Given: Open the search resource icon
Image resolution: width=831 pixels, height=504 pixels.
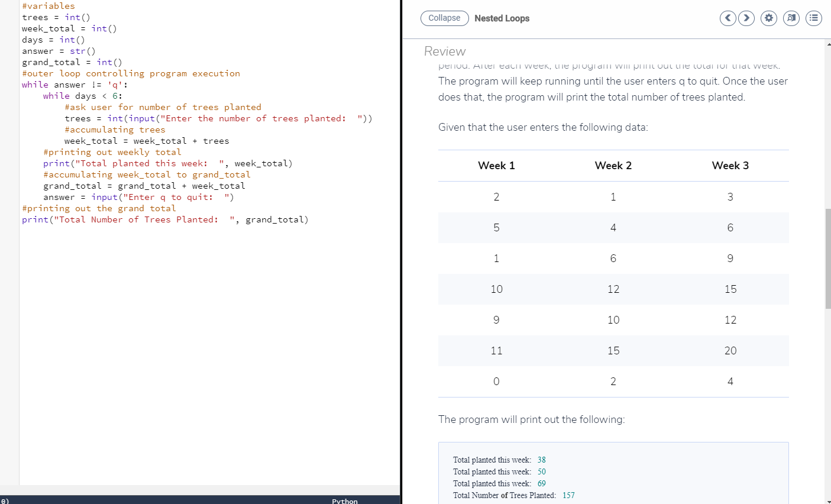Looking at the screenshot, I should [x=791, y=18].
